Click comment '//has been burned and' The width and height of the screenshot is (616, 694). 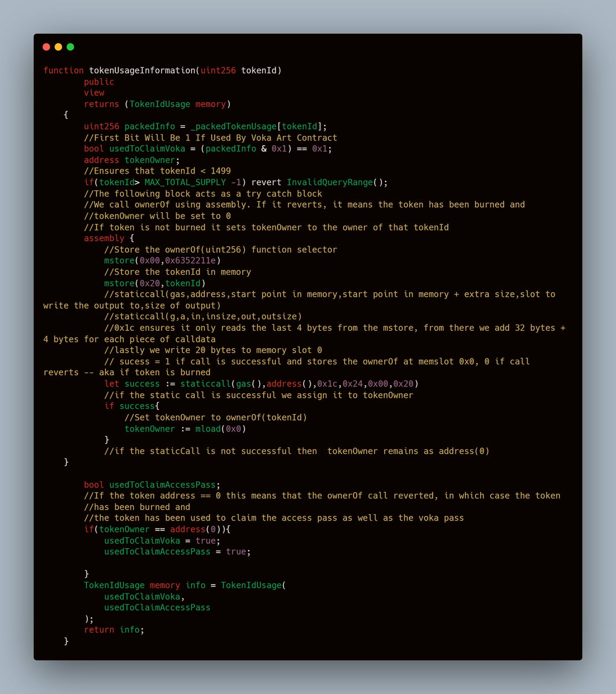(x=137, y=507)
